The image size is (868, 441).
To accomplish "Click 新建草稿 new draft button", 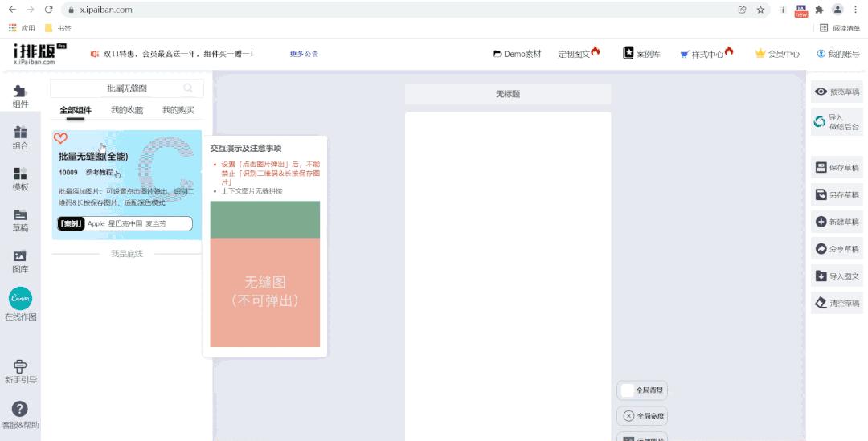I will point(837,222).
